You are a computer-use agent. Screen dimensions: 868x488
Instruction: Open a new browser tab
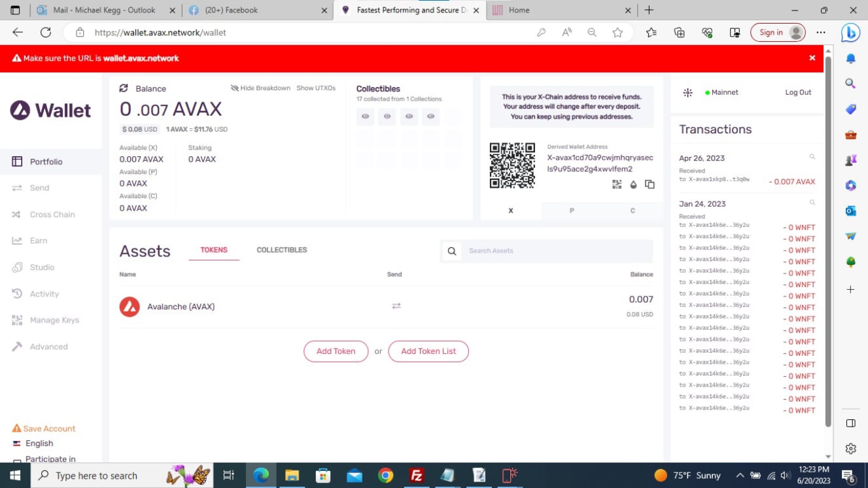649,10
